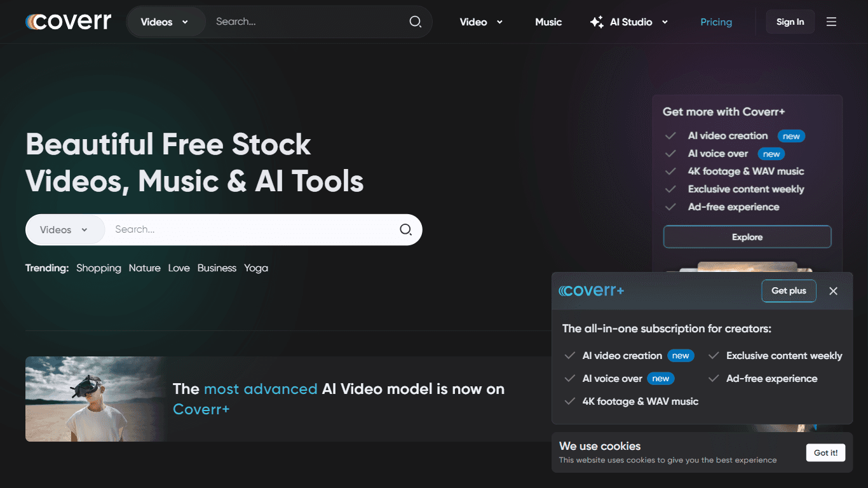Screen dimensions: 868x488
Task: Expand the AI Studio dropdown arrow
Action: [x=665, y=22]
